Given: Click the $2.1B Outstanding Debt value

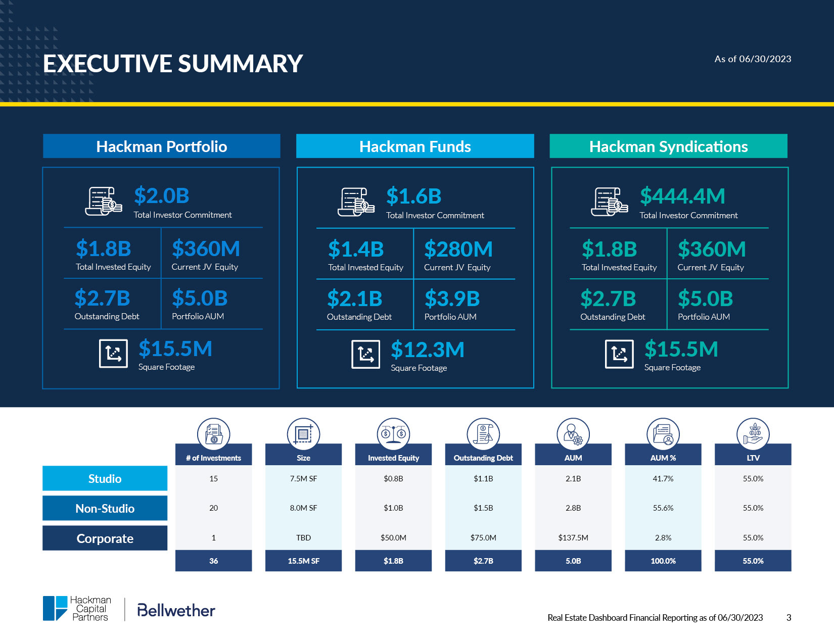Looking at the screenshot, I should pos(354,299).
